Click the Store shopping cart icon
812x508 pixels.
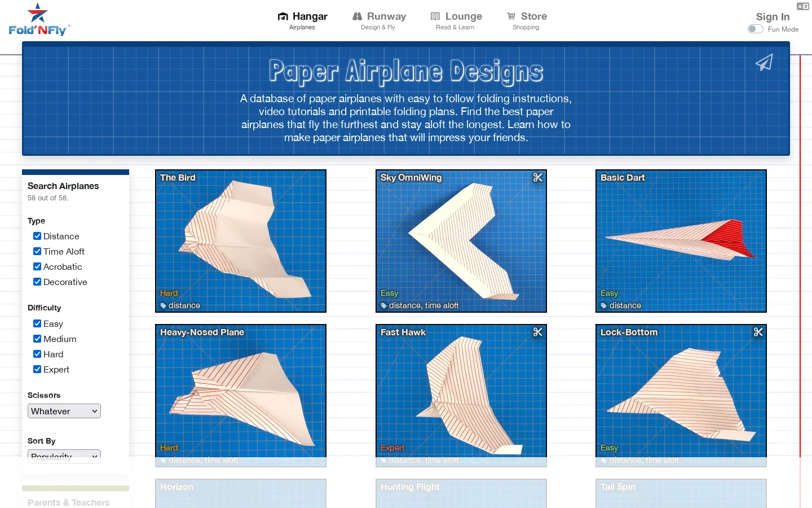click(511, 16)
